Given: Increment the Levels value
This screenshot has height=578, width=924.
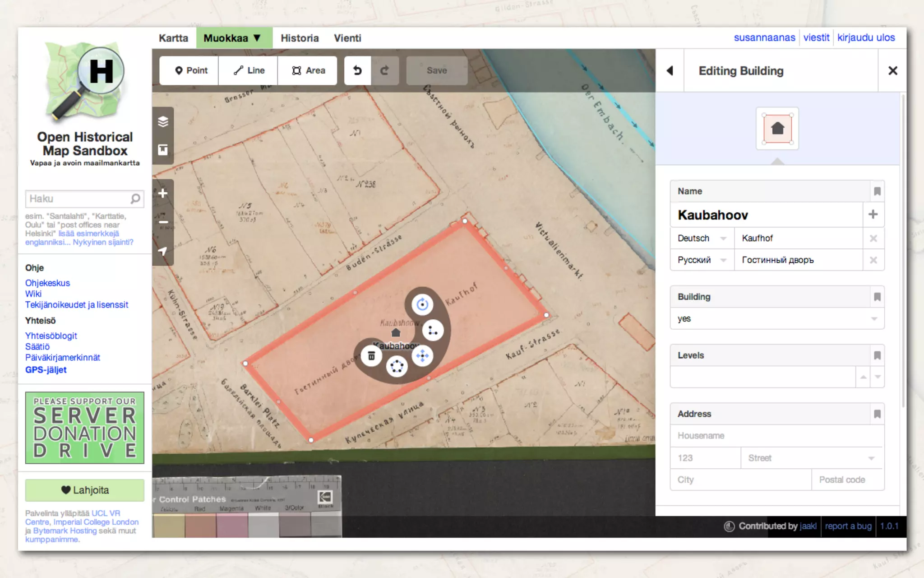Looking at the screenshot, I should click(x=863, y=377).
